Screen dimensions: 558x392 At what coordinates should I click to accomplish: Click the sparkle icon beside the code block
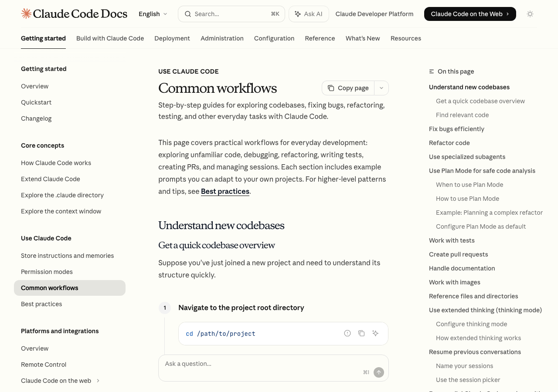point(375,333)
